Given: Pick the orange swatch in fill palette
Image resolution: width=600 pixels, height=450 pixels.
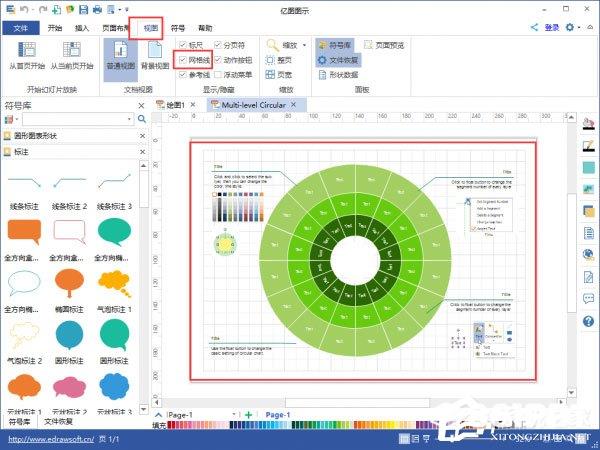Looking at the screenshot, I should pyautogui.click(x=356, y=425).
